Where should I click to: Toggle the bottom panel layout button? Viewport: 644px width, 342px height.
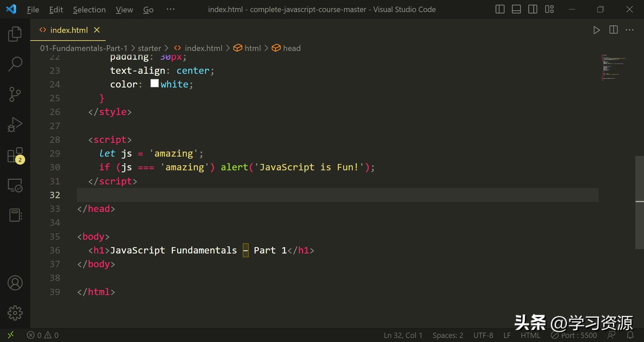pos(516,9)
